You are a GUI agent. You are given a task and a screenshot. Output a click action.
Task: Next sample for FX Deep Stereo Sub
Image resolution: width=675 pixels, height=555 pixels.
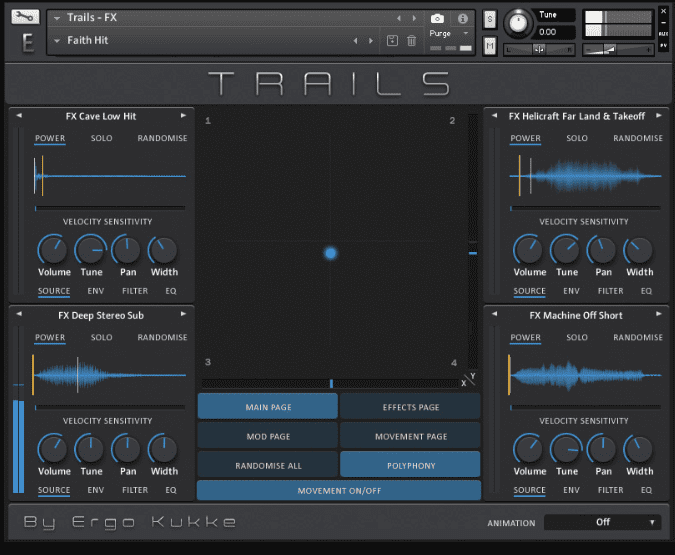[x=183, y=314]
